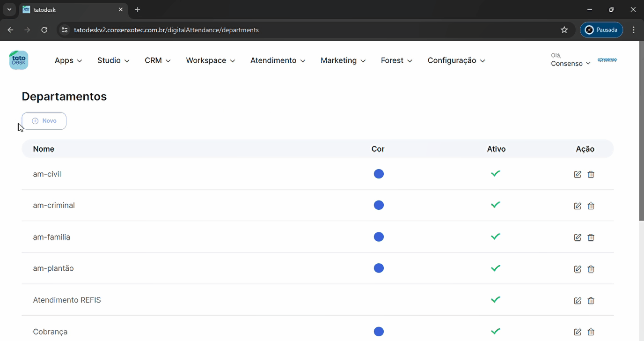Expand the Consenso user menu
The height and width of the screenshot is (341, 644).
tap(570, 63)
